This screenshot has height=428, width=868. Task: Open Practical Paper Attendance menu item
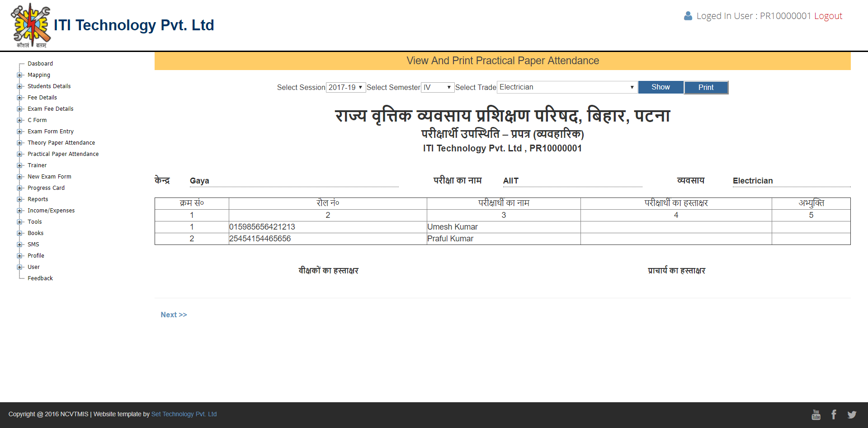click(x=63, y=154)
